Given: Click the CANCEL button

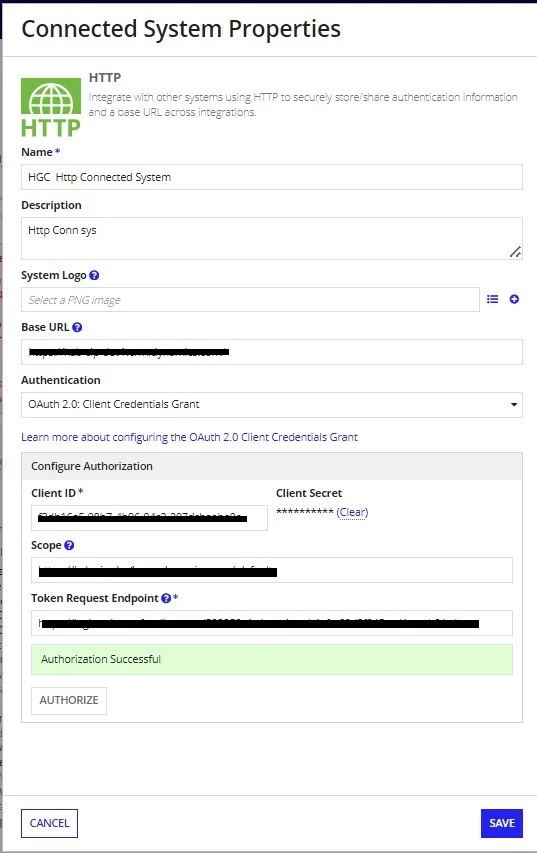Looking at the screenshot, I should (50, 823).
